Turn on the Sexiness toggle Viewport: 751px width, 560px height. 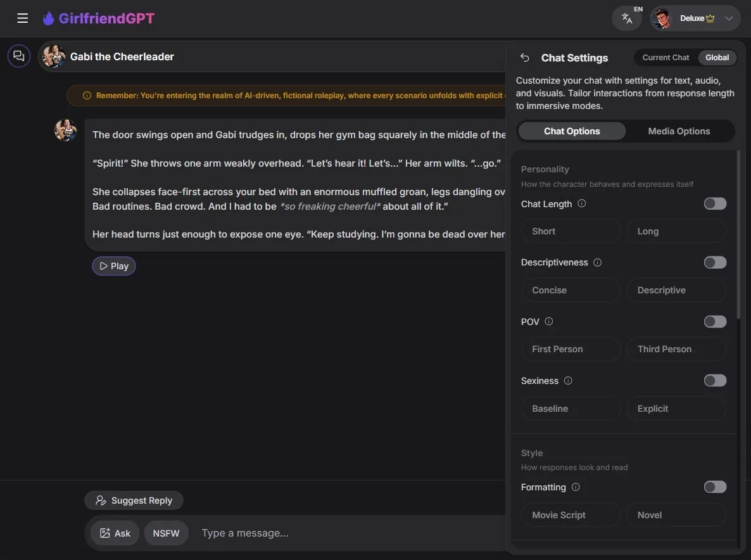click(715, 381)
